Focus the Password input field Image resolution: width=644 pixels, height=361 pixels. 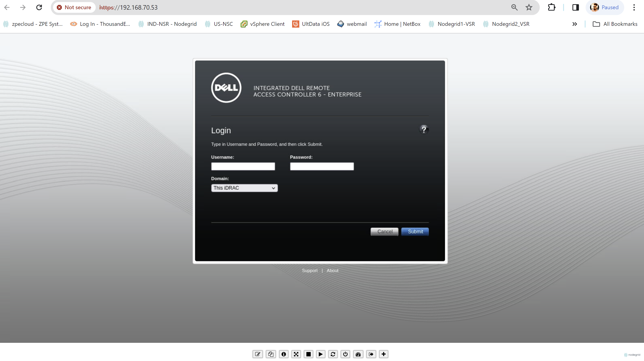pyautogui.click(x=322, y=166)
